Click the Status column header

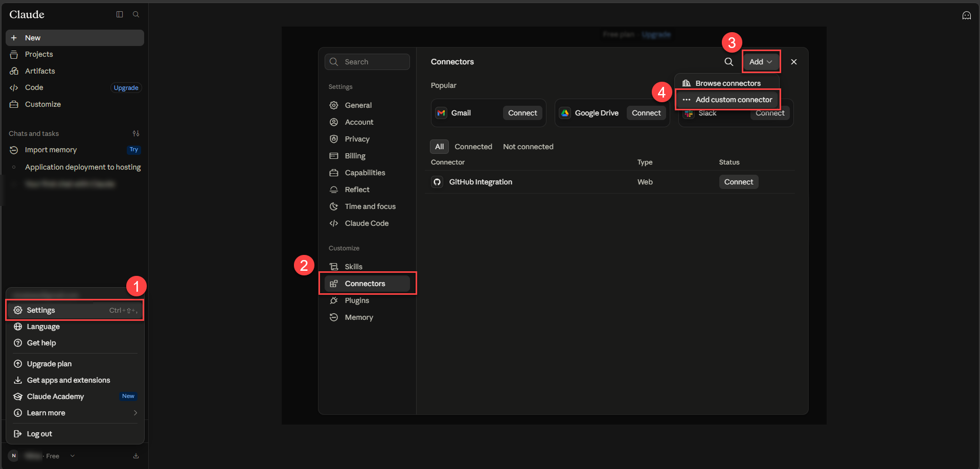click(x=729, y=162)
